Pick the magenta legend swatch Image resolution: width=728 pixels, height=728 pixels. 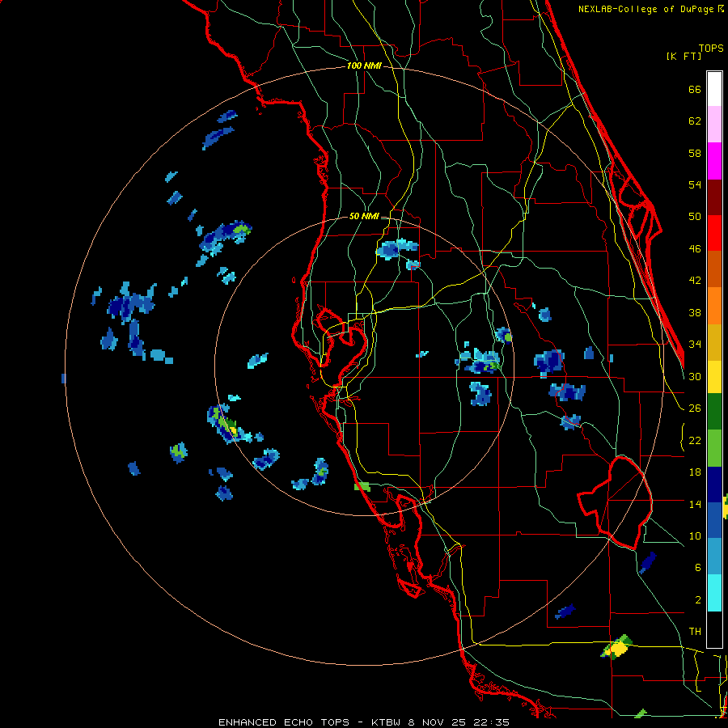[x=714, y=161]
